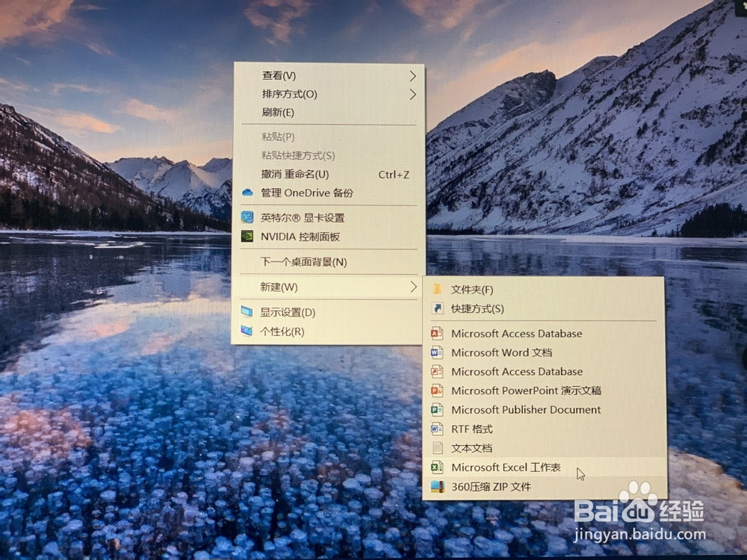Create a new 快捷方式(S)
Viewport: 747px width, 560px height.
click(544, 308)
